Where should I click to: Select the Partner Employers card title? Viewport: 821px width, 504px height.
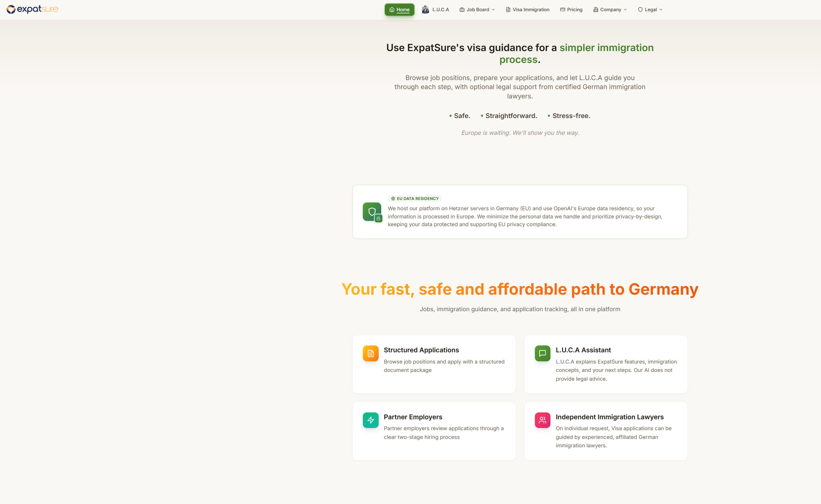(x=413, y=417)
